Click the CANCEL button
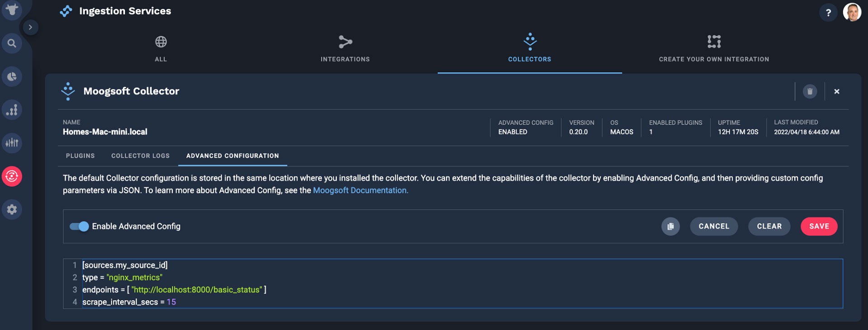 point(714,226)
